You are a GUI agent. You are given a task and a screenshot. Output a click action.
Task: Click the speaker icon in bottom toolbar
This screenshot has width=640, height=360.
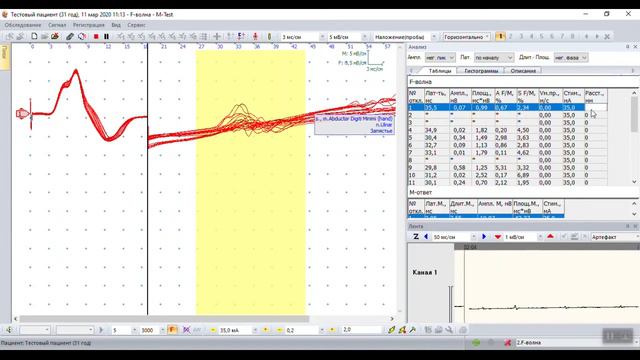tap(9, 329)
